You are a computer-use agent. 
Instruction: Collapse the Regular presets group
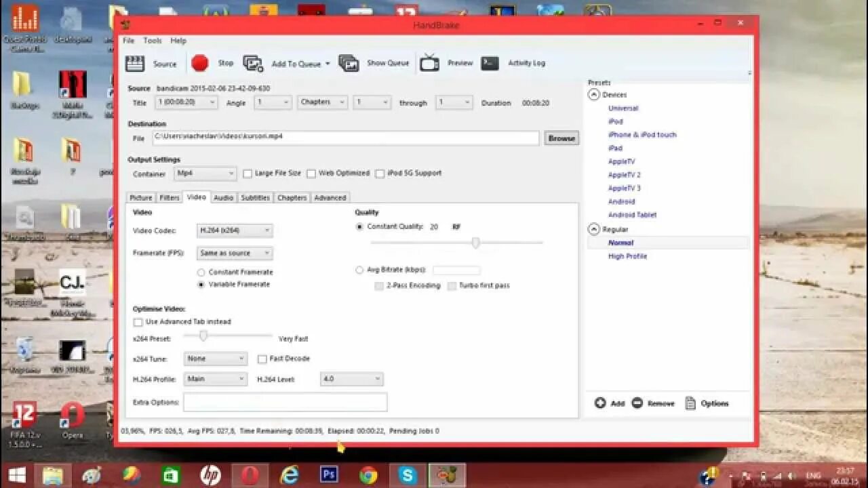[594, 229]
